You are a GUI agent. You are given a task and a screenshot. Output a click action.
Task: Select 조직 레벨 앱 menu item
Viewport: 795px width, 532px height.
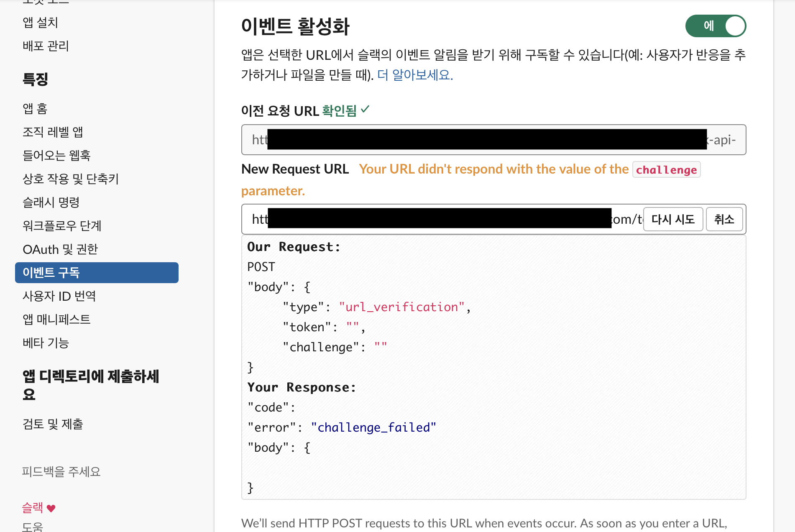[53, 132]
